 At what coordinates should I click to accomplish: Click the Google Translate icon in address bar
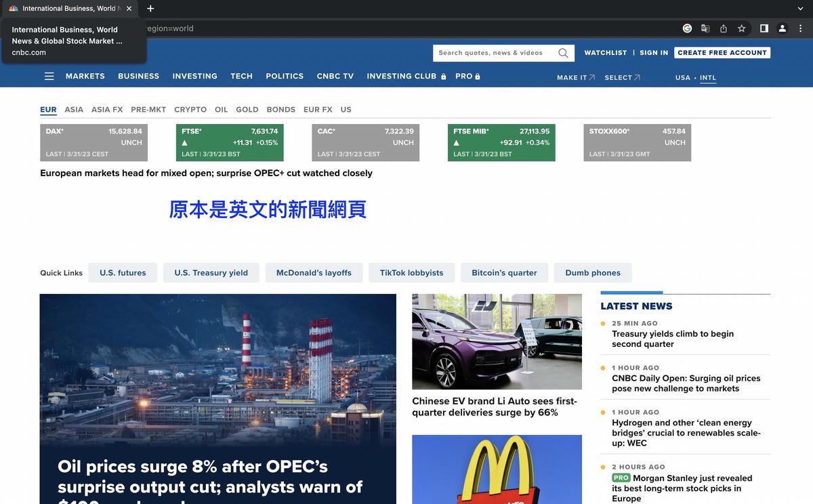(705, 28)
